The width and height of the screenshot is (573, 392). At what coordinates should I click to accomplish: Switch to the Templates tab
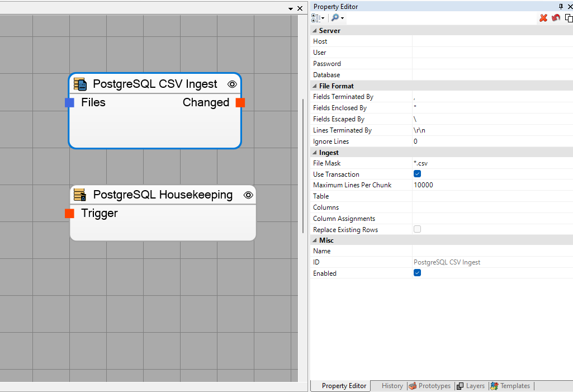click(510, 386)
